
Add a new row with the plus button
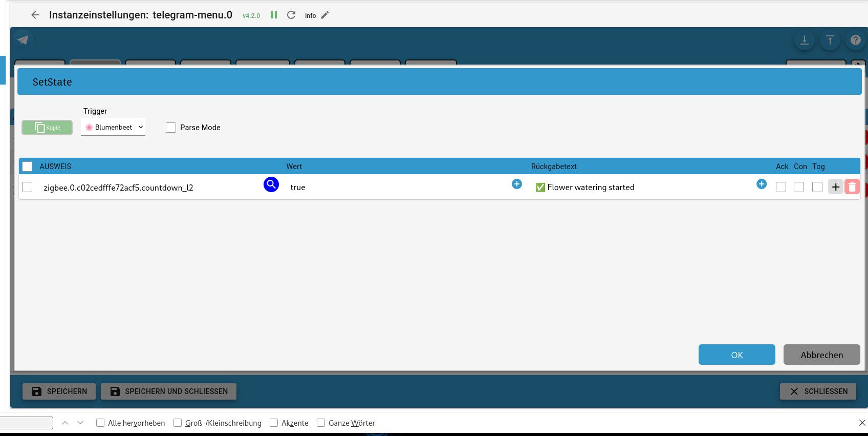pyautogui.click(x=836, y=187)
